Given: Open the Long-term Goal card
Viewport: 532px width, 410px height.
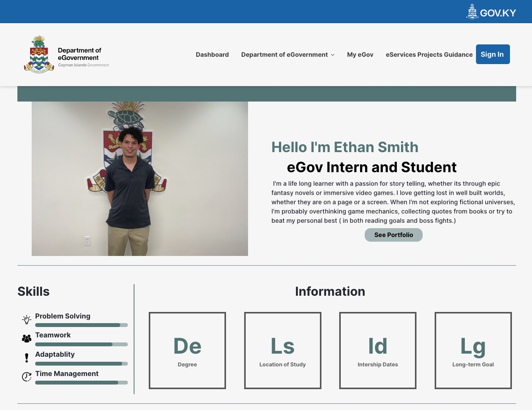Looking at the screenshot, I should (473, 351).
